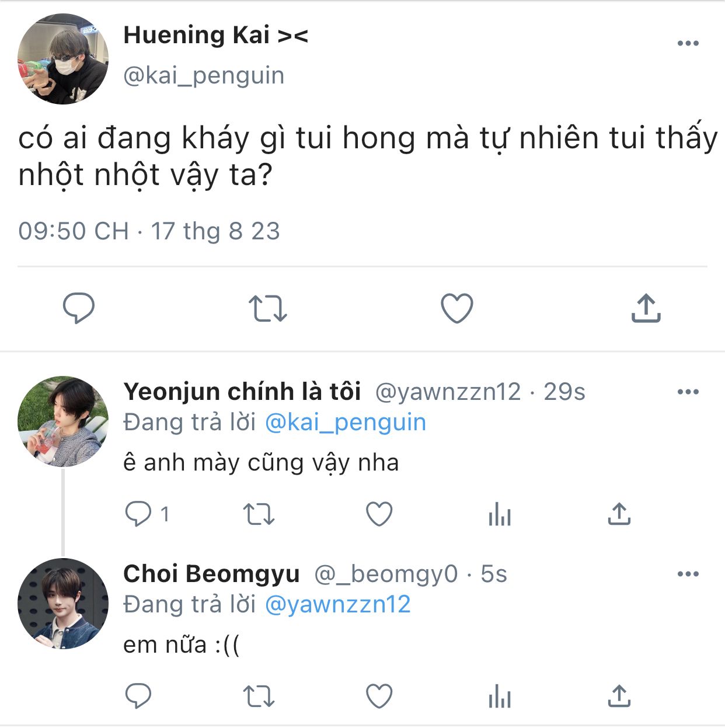
Task: Share Choi Beomgyu's reply
Action: pos(619,695)
